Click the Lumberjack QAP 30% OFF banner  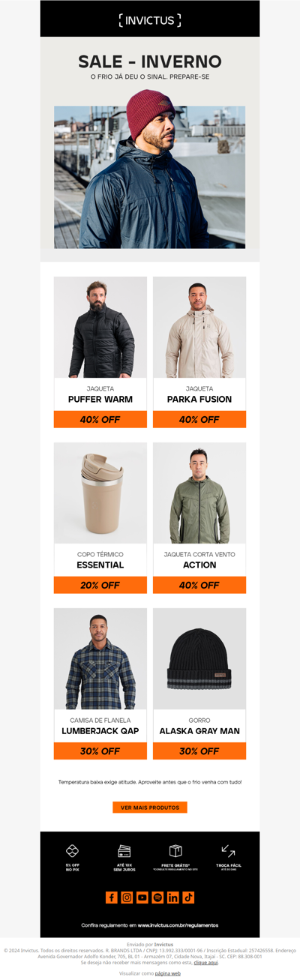point(100,751)
